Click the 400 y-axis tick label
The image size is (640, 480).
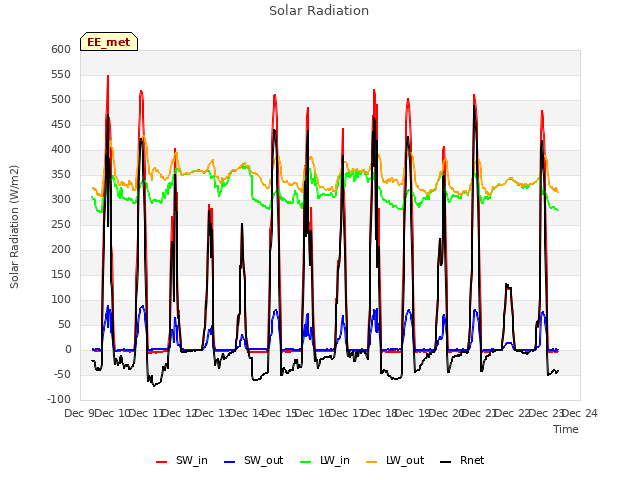tap(61, 150)
